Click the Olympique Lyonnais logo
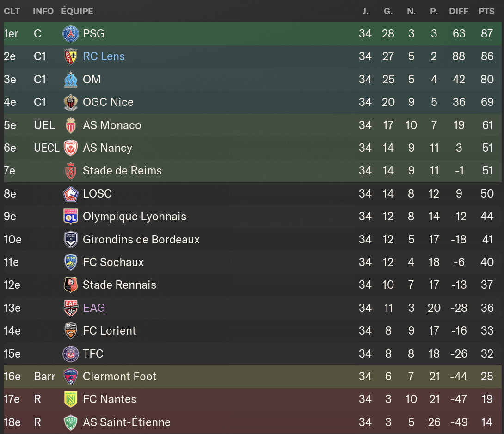The height and width of the screenshot is (434, 504). click(71, 217)
